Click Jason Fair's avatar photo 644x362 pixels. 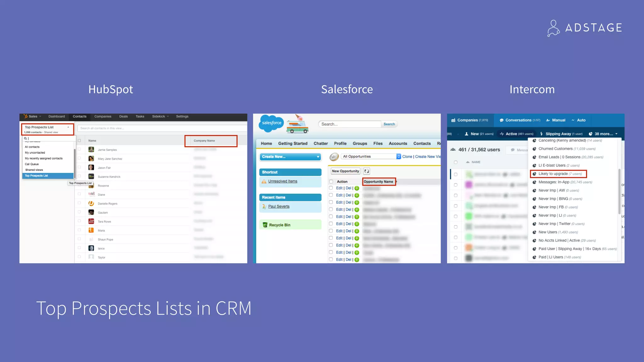(91, 167)
